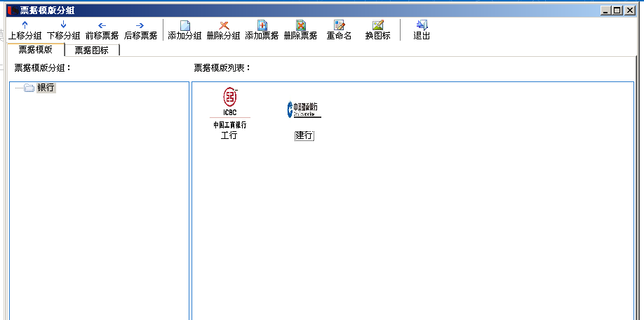
Task: Remove a bill using 删除票据
Action: (300, 30)
